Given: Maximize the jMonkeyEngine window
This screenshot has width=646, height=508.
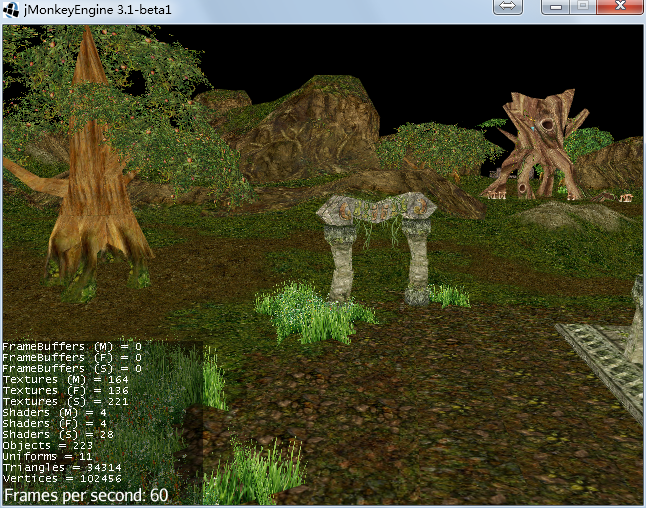Looking at the screenshot, I should [x=583, y=7].
